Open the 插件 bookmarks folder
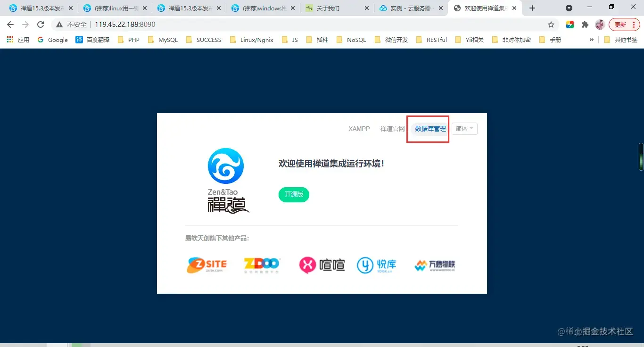Screen dimensions: 644x347 point(317,40)
